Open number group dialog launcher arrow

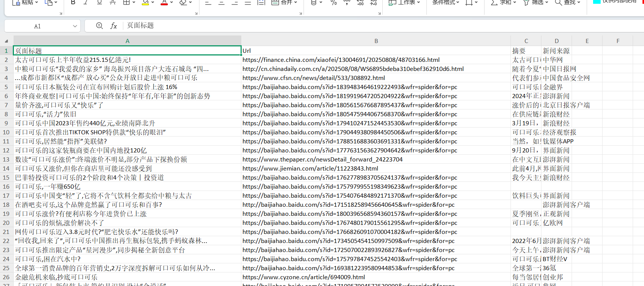(379, 13)
